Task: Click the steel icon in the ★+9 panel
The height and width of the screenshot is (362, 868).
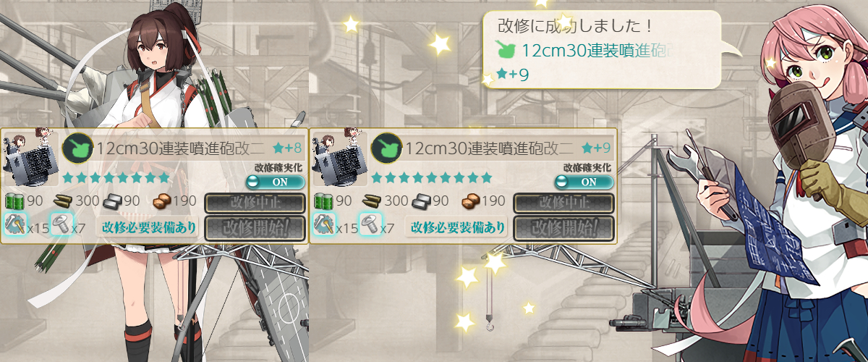Action: (422, 202)
